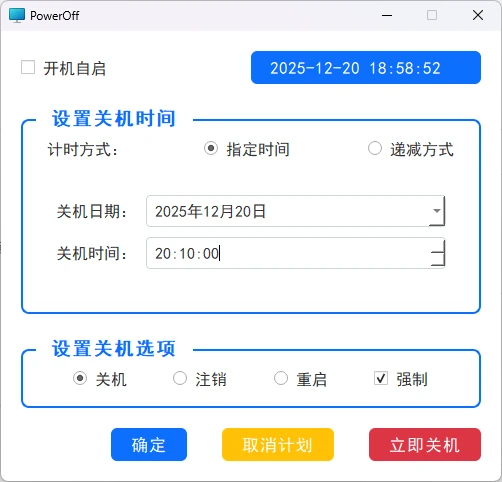Click the 关机时间 spinner control
Screen dimensions: 502x482
(x=438, y=253)
